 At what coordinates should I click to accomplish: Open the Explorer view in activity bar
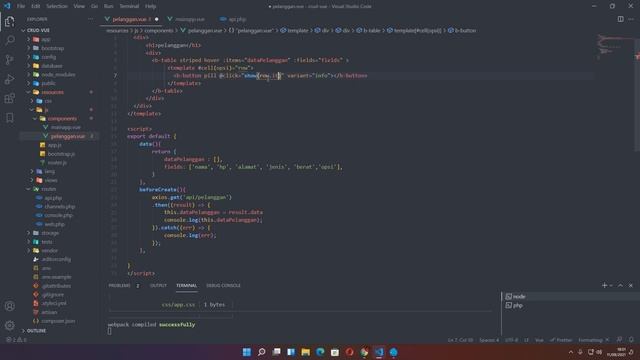coord(9,21)
